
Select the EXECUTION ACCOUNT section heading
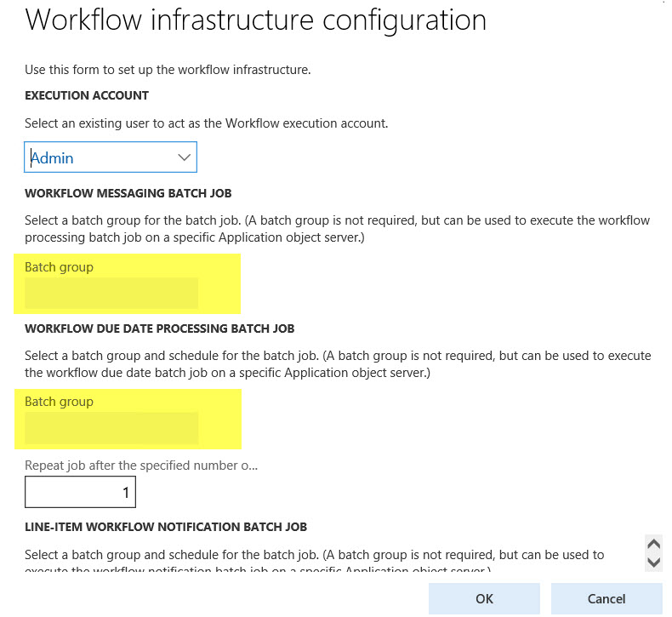tap(87, 95)
